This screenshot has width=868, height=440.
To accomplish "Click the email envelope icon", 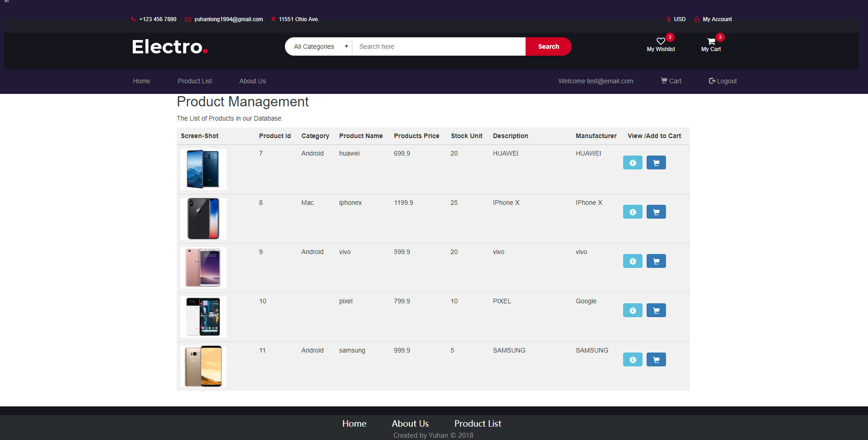I will click(x=187, y=19).
